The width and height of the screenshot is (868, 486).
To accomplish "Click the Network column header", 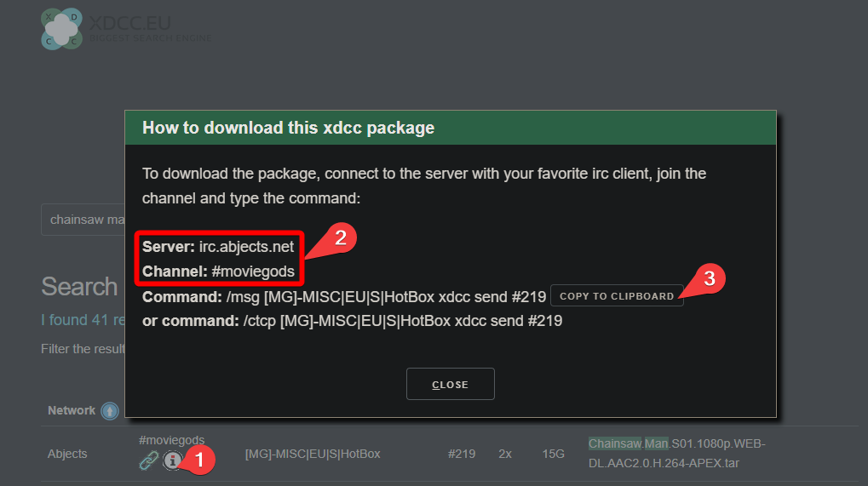I will (x=72, y=410).
